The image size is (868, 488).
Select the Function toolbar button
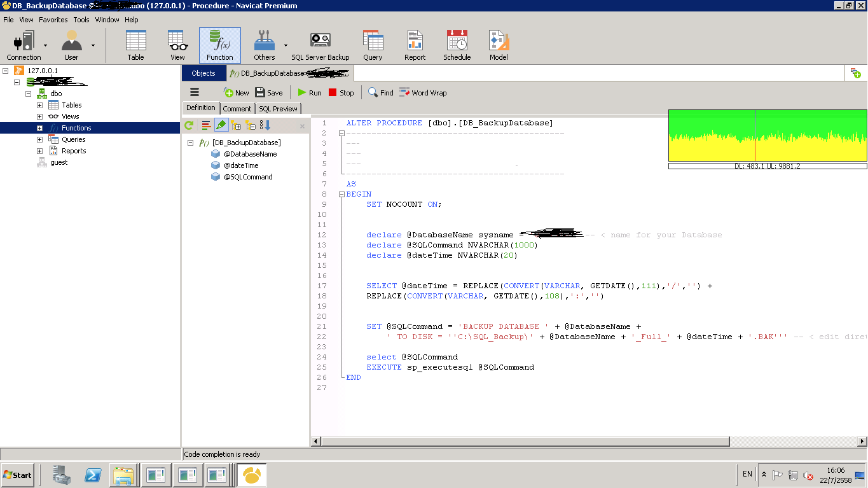click(220, 45)
